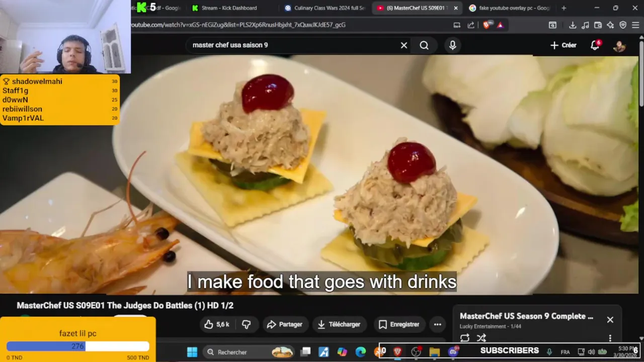Open OBS Studio taskbar icon
The image size is (644, 362).
click(416, 352)
